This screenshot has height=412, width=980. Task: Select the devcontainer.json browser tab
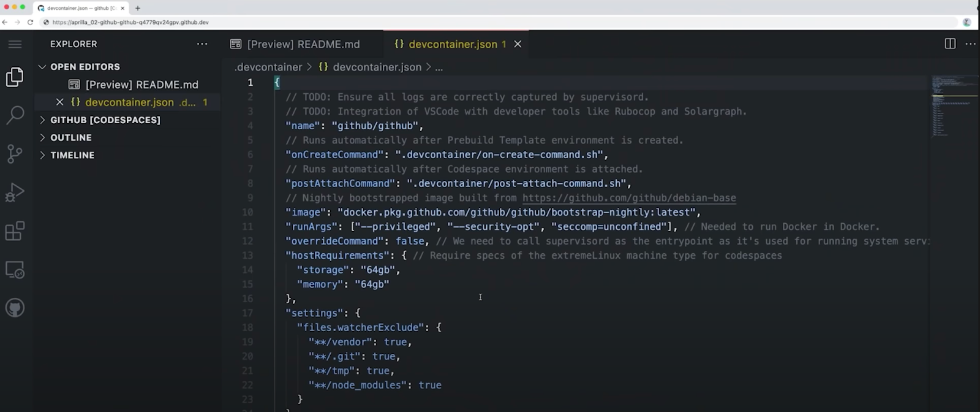[80, 8]
